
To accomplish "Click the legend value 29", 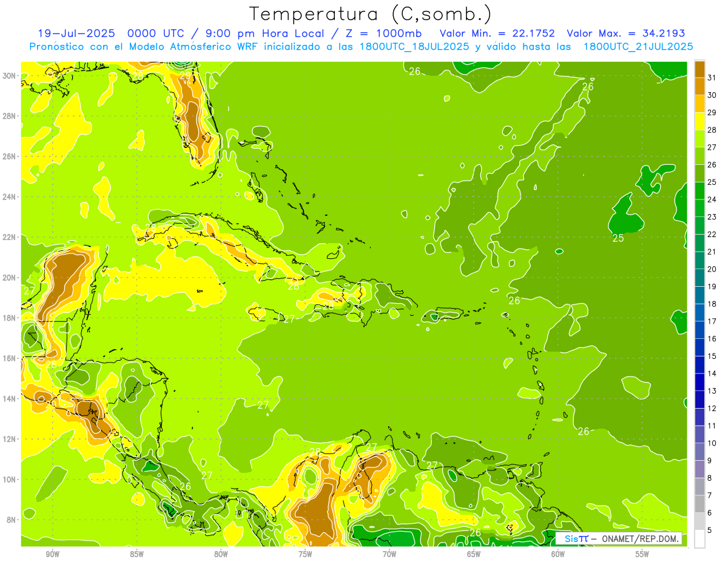I will [x=712, y=113].
